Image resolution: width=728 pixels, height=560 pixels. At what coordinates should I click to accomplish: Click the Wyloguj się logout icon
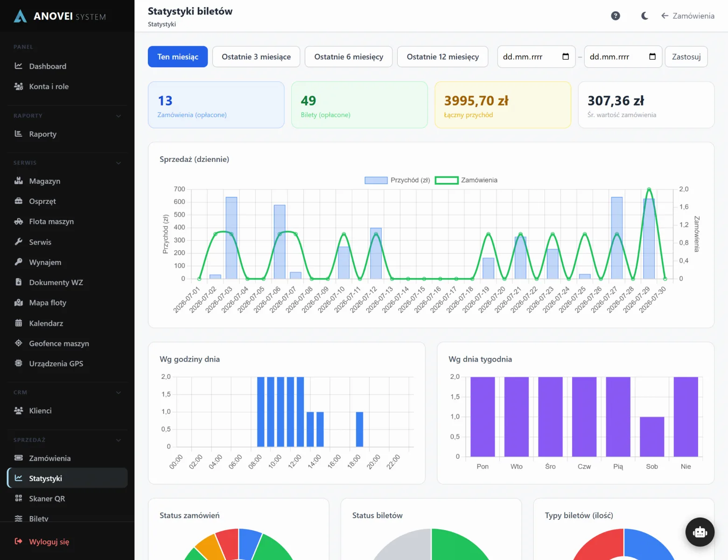click(19, 541)
